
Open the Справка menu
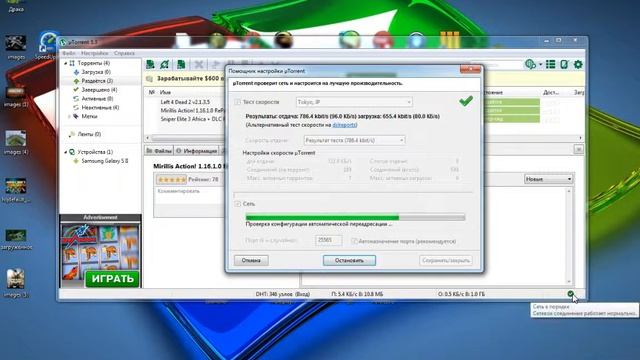124,53
